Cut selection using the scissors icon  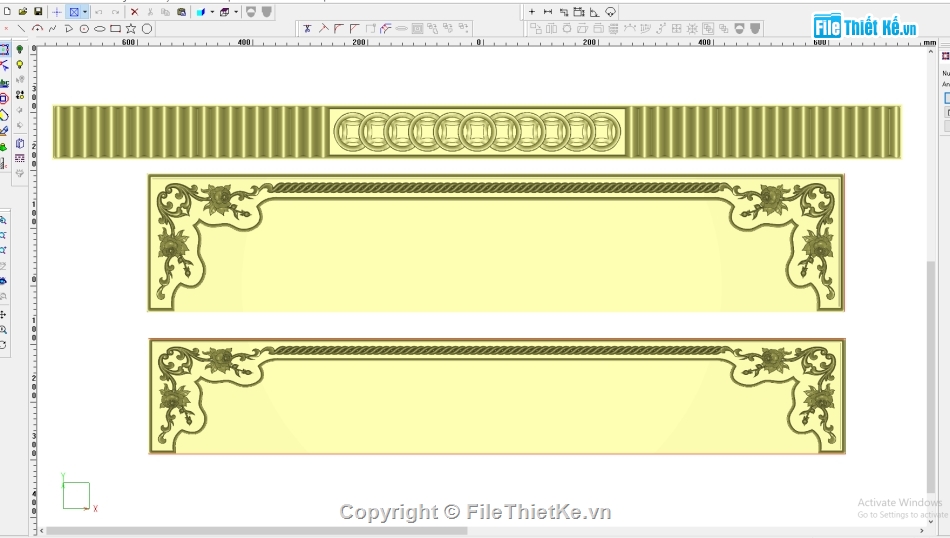point(150,12)
